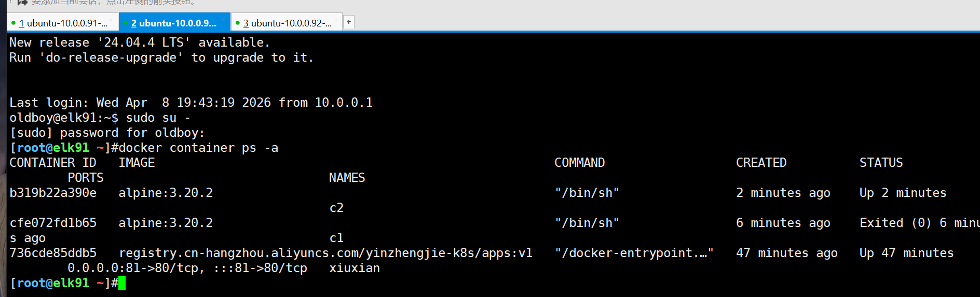The width and height of the screenshot is (980, 297).
Task: Click the container name xiuxian
Action: tap(355, 268)
